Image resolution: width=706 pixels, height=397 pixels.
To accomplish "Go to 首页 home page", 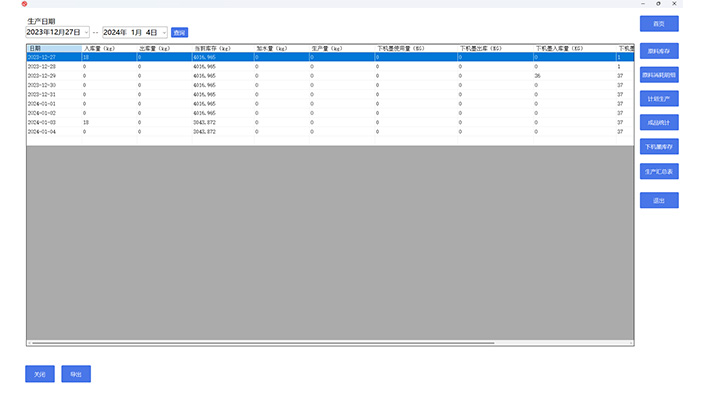I will point(659,24).
